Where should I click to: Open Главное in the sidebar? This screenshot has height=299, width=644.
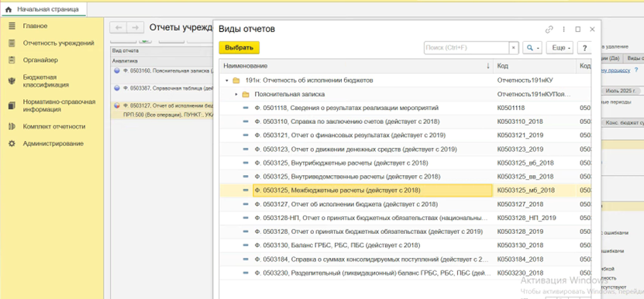click(35, 26)
